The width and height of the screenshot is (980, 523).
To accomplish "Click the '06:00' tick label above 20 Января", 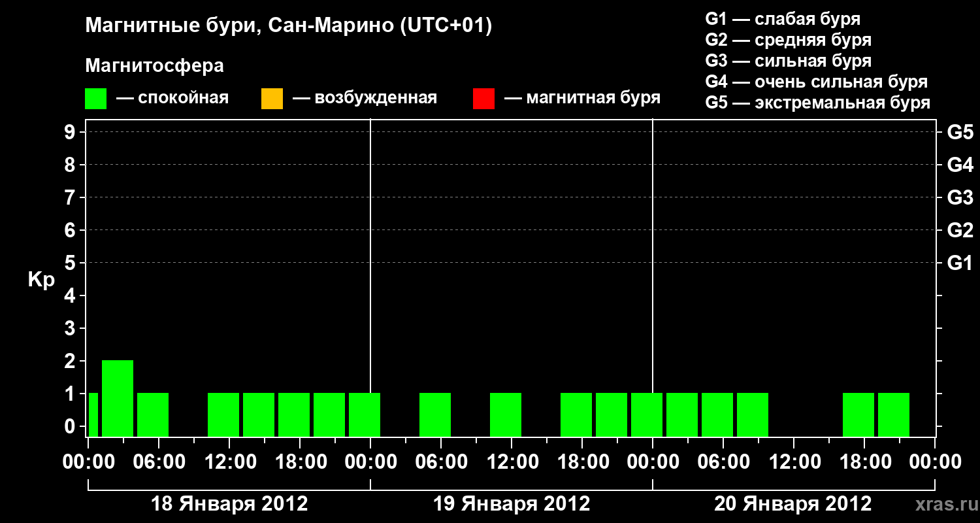I will click(x=723, y=462).
